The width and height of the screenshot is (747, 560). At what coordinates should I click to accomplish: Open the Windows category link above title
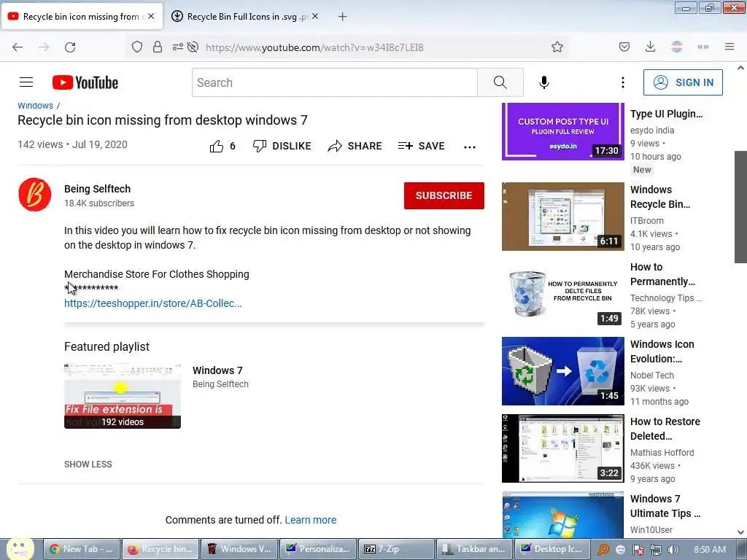35,106
